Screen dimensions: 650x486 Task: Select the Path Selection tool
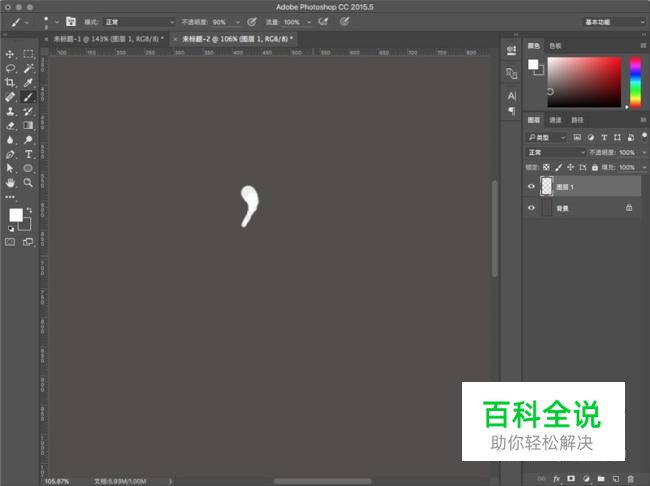pyautogui.click(x=10, y=168)
